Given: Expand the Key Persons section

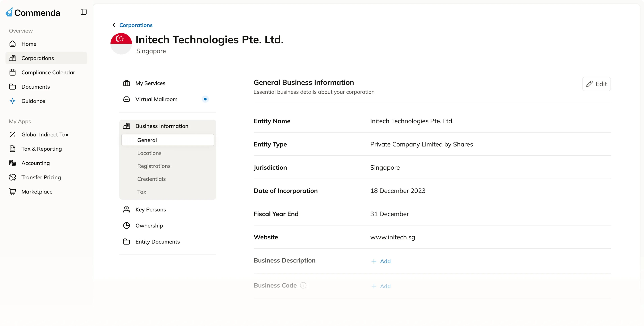Looking at the screenshot, I should (x=150, y=210).
